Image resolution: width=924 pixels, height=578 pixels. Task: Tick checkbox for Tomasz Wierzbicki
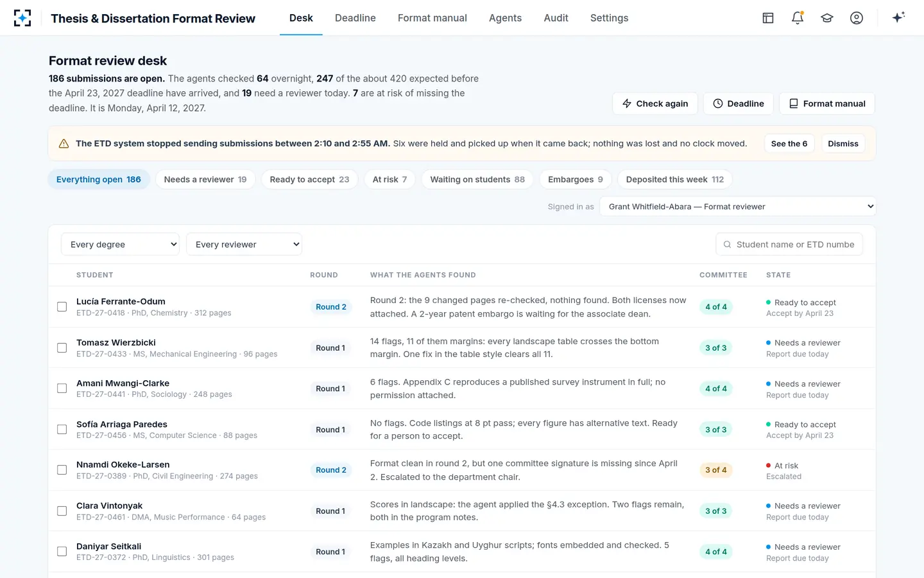tap(62, 348)
